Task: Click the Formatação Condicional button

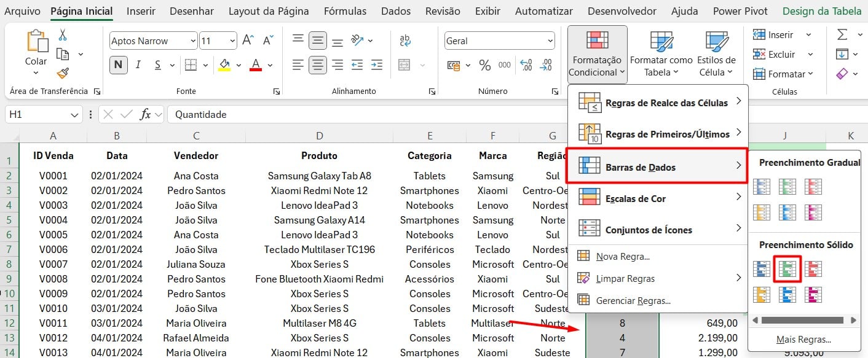Action: coord(597,54)
